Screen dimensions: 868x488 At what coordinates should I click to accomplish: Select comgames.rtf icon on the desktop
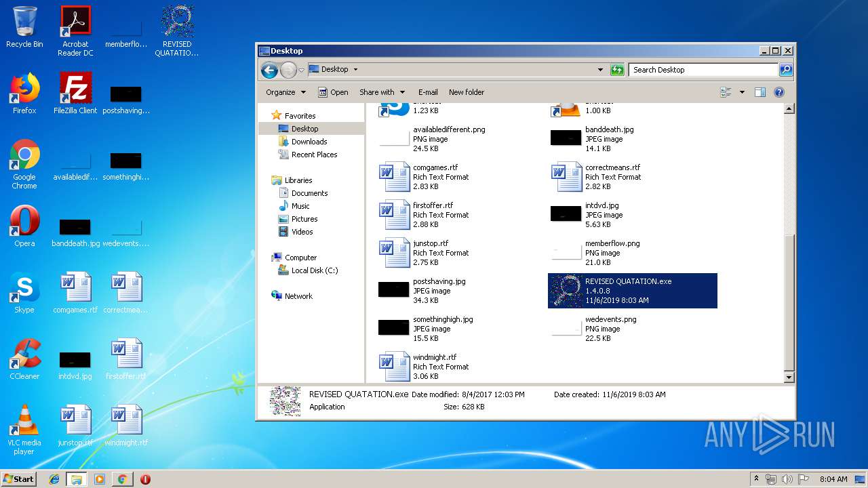[75, 293]
